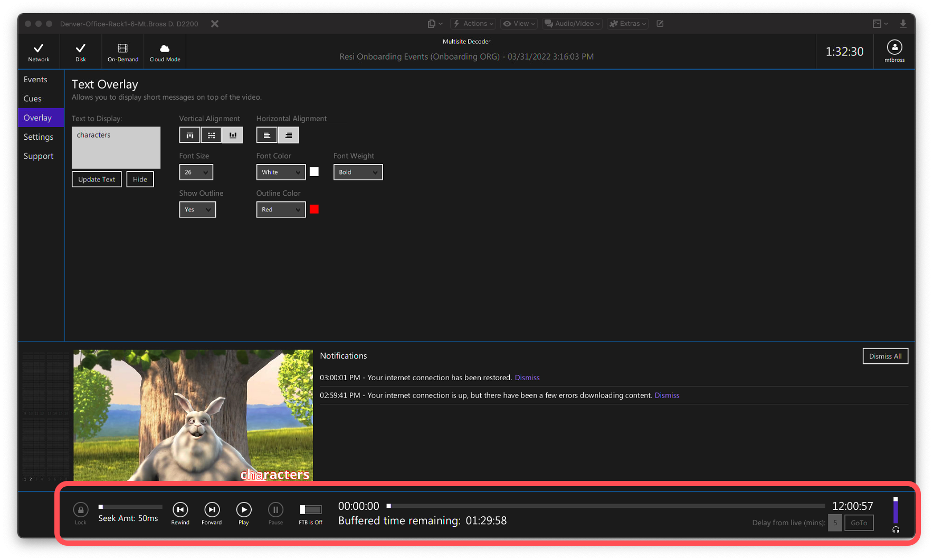The height and width of the screenshot is (560, 933).
Task: Dismiss the internet connection restored notification
Action: (527, 378)
